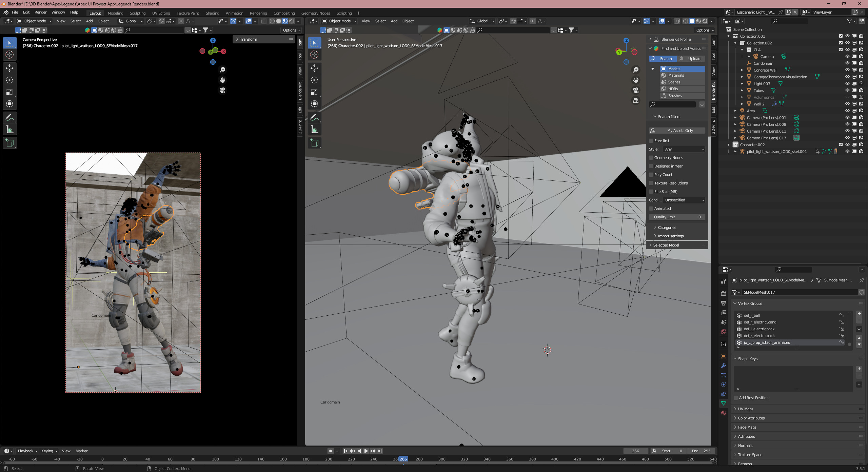Click the My Assets Only button

(677, 131)
